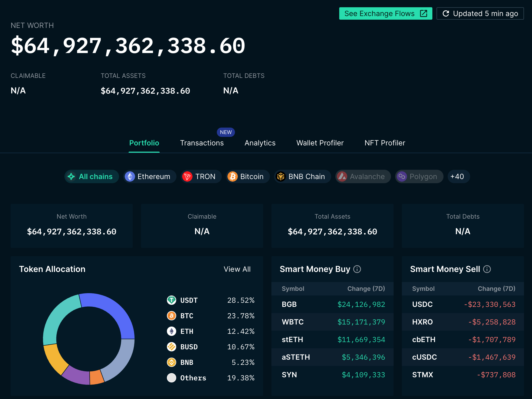532x399 pixels.
Task: Expand the +40 additional chains list
Action: pos(458,176)
